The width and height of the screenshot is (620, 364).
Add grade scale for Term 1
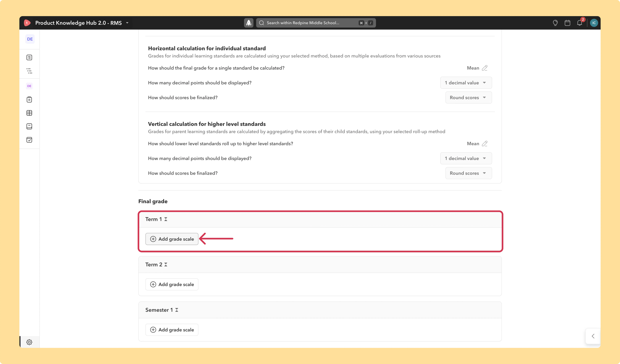click(172, 239)
